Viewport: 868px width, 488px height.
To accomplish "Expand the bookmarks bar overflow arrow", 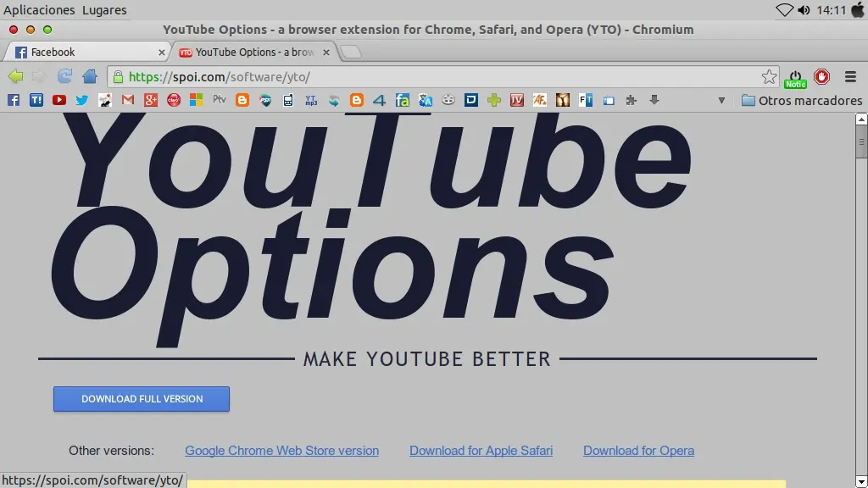I will click(x=721, y=101).
